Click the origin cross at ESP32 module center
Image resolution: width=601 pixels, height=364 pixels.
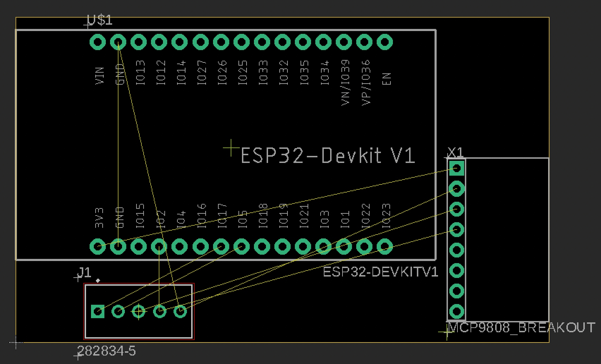pos(231,148)
